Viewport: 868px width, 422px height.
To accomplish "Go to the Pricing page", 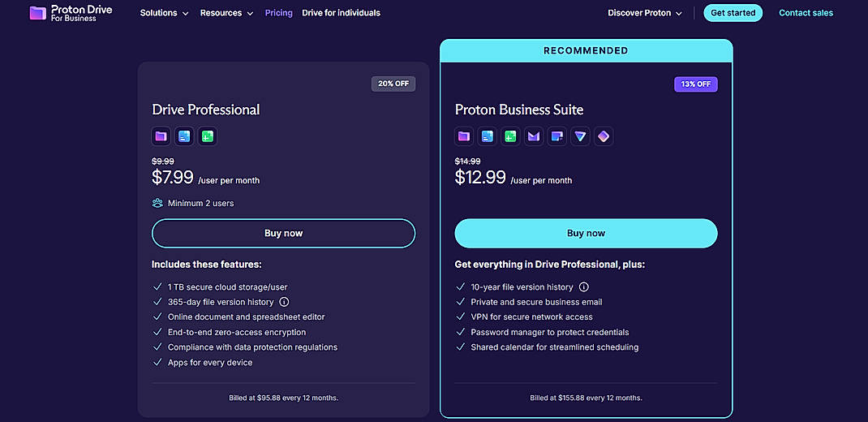I will coord(278,13).
